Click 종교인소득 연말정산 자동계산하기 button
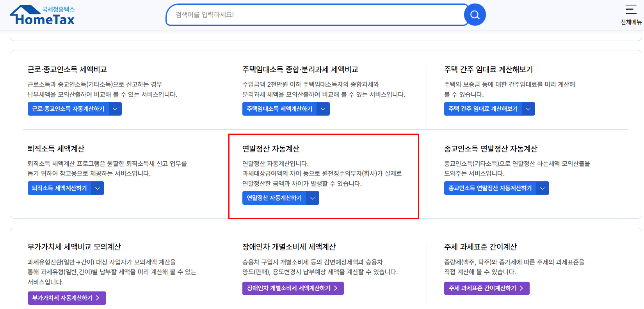Viewport: 644px width, 309px height. 490,188
